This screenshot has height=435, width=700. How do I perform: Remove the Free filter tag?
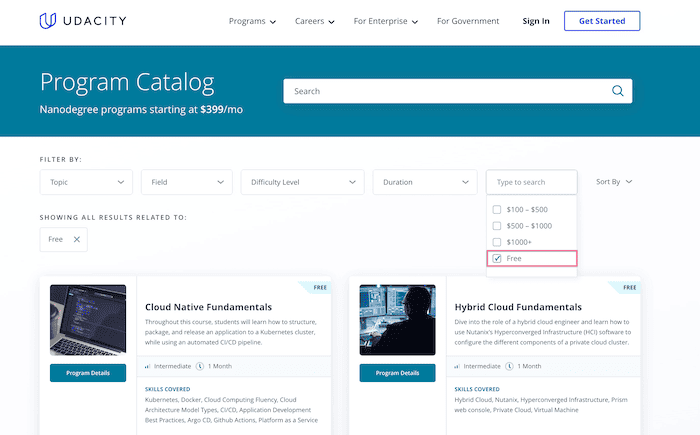pos(77,239)
